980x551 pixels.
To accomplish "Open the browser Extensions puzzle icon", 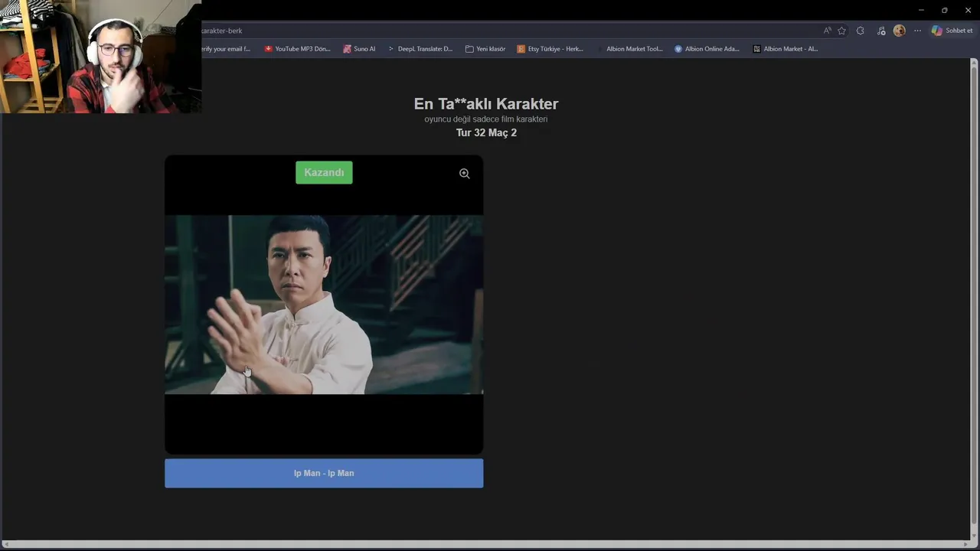I will 860,31.
